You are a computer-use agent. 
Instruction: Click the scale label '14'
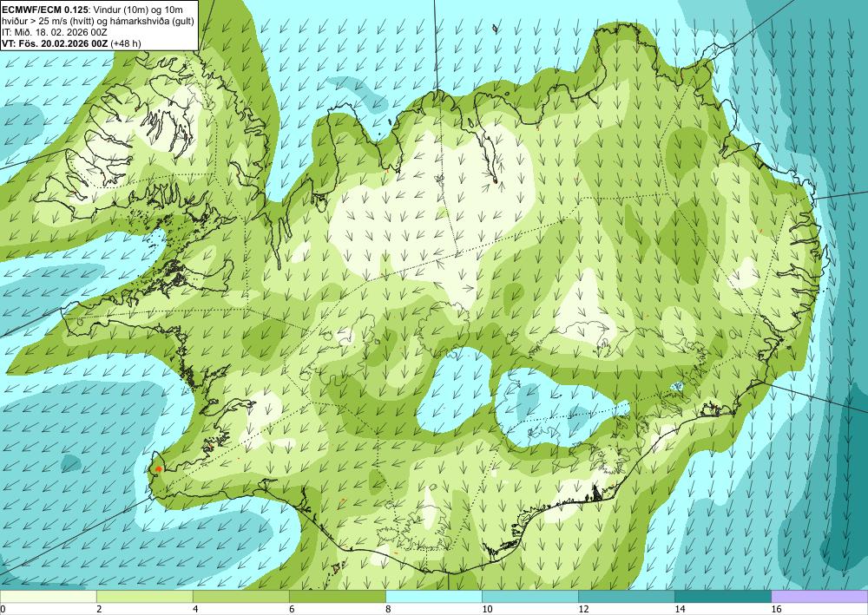[x=680, y=609]
